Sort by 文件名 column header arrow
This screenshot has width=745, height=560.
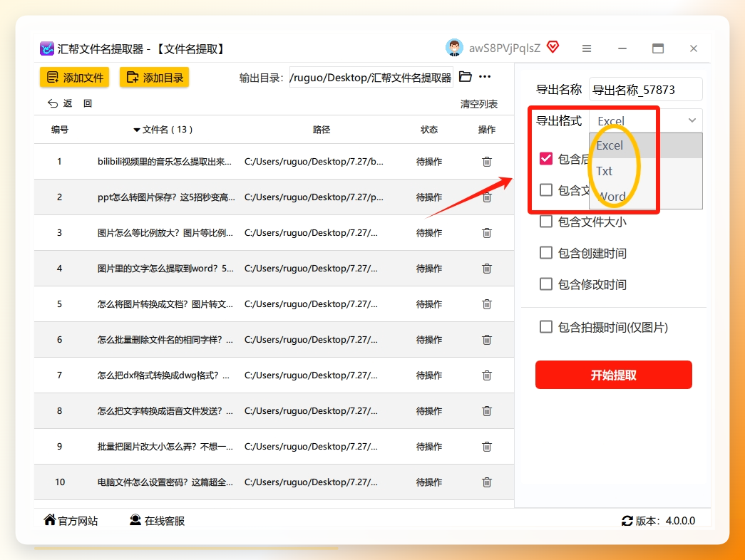[x=137, y=130]
